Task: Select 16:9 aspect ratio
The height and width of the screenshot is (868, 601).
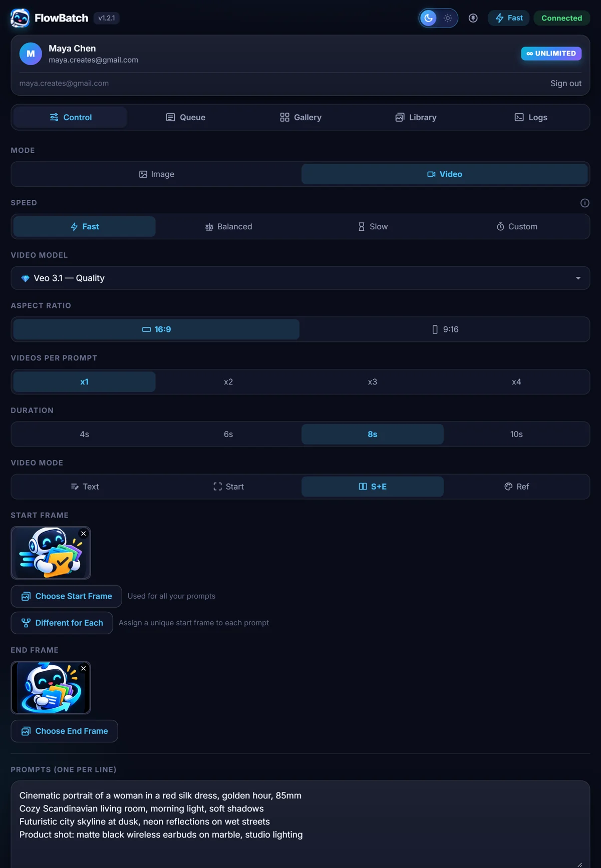Action: pos(157,329)
